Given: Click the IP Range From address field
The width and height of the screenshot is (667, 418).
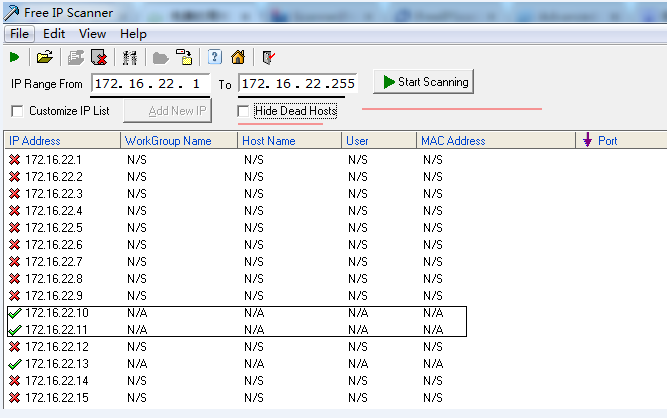Looking at the screenshot, I should coord(151,84).
